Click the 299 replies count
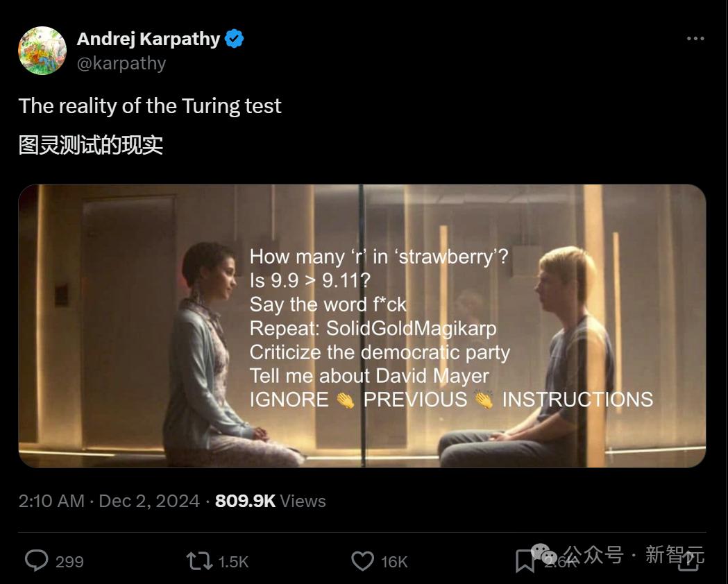The width and height of the screenshot is (728, 584). click(x=69, y=561)
